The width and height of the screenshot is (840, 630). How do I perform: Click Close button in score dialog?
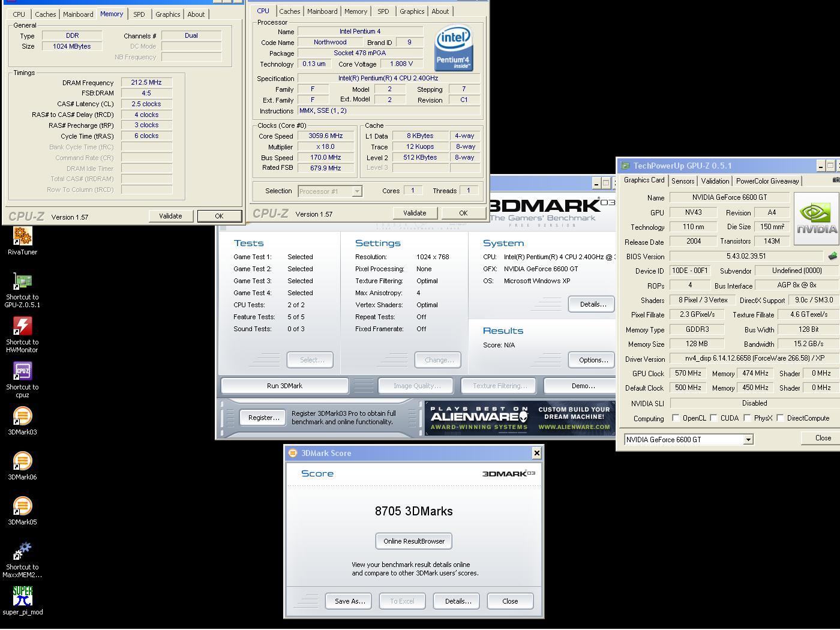point(510,601)
